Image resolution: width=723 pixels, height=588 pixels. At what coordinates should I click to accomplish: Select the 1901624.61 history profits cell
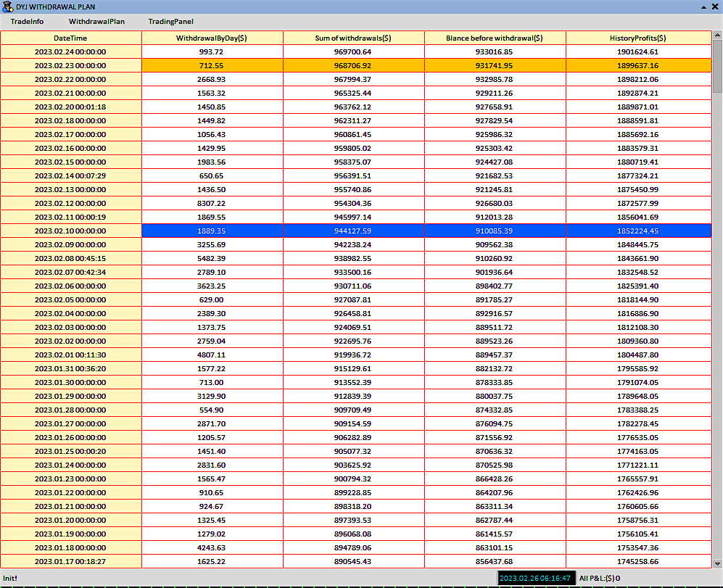point(638,51)
